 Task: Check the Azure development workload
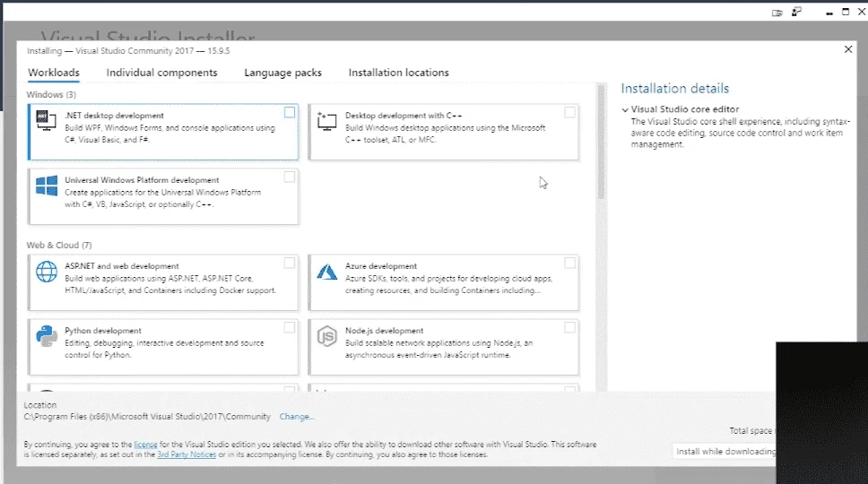point(569,263)
